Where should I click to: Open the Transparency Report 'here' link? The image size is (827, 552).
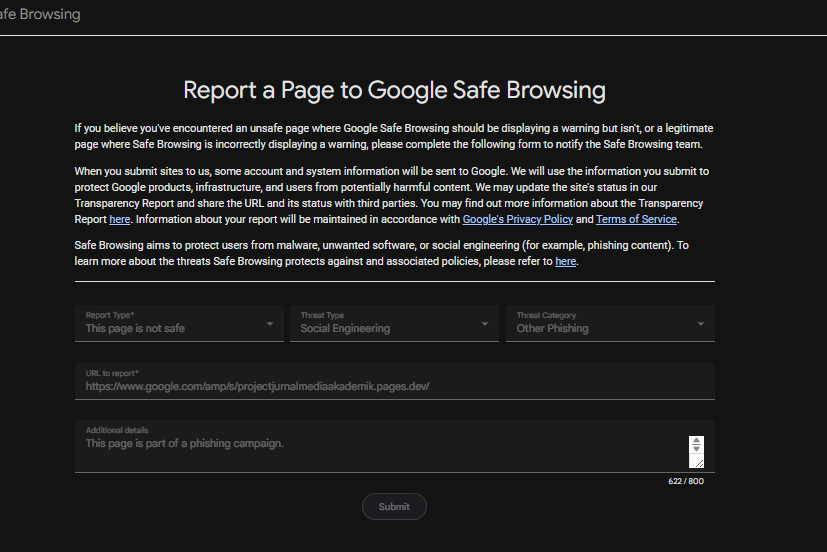coord(119,219)
